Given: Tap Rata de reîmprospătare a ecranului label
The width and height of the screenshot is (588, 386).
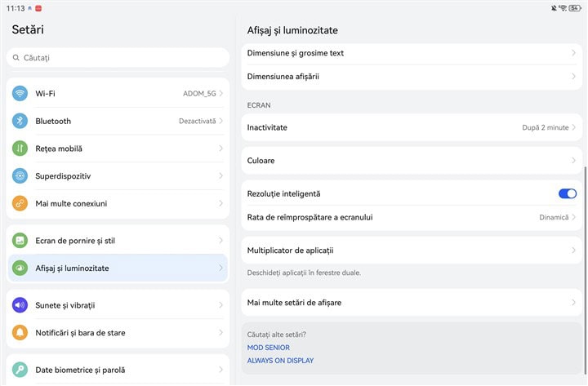Looking at the screenshot, I should pos(310,217).
